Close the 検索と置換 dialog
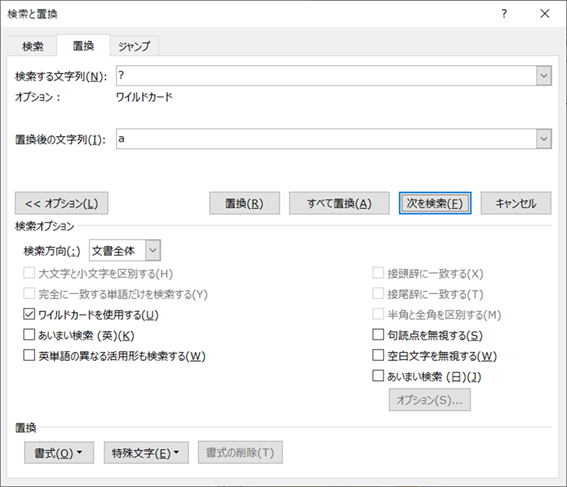 click(x=545, y=14)
